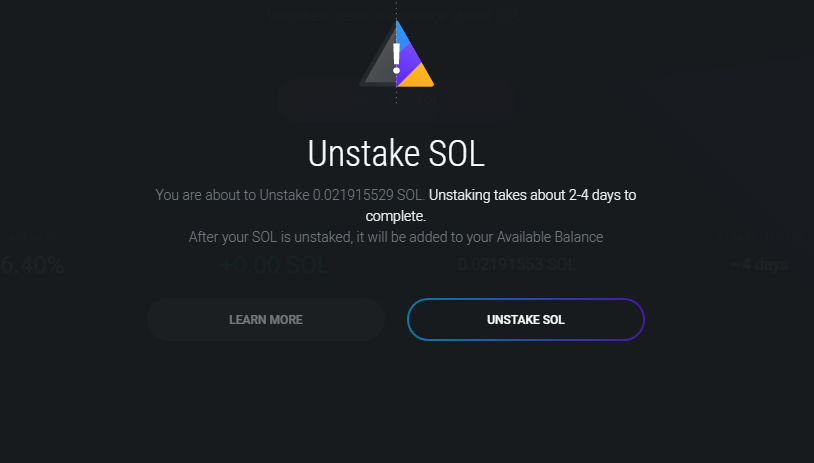The image size is (814, 463).
Task: Click the "Unstake SOL" dialog heading
Action: pyautogui.click(x=396, y=154)
